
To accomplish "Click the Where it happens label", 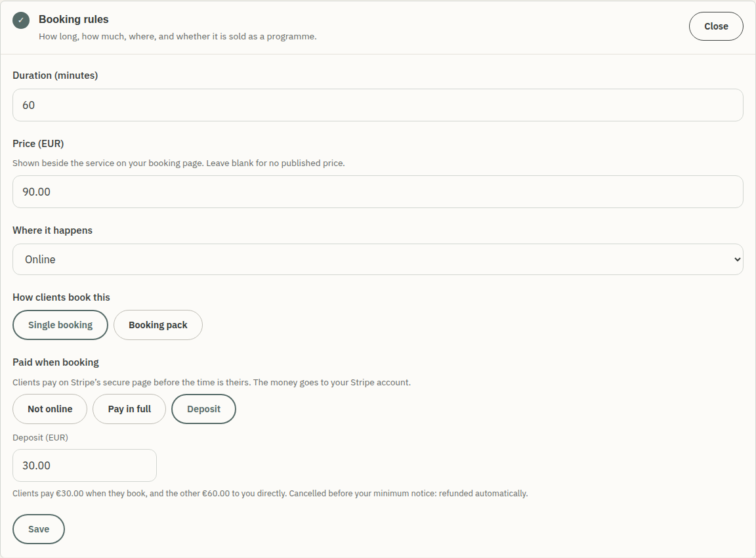I will tap(52, 230).
